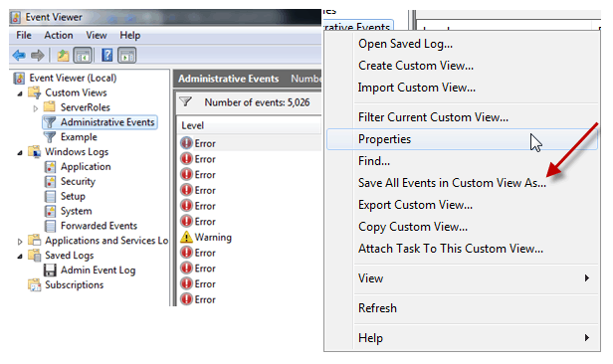Image resolution: width=613 pixels, height=364 pixels.
Task: Click the Application log icon
Action: tap(50, 167)
